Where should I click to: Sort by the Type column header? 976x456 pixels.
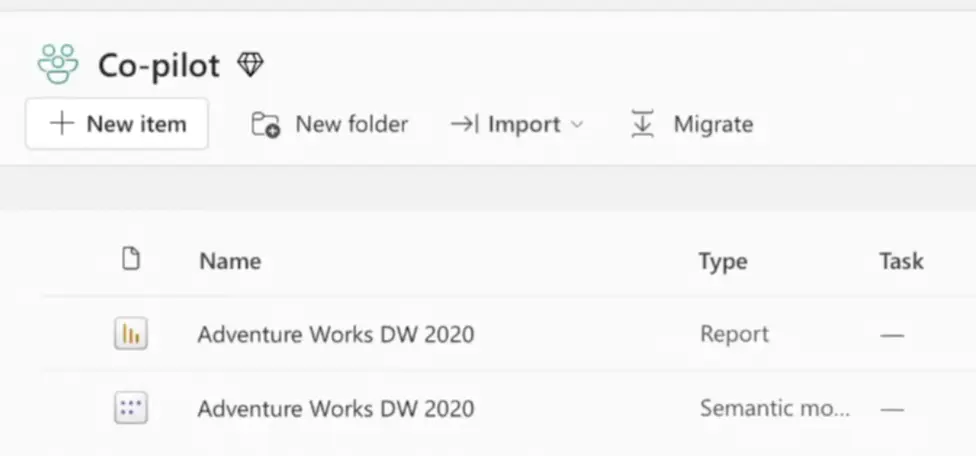click(722, 262)
